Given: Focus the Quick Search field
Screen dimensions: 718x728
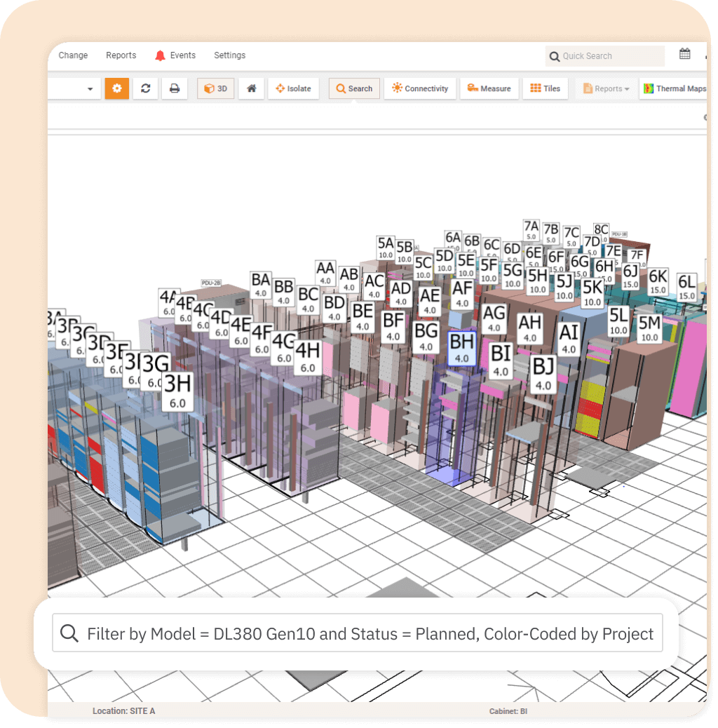Looking at the screenshot, I should tap(604, 56).
